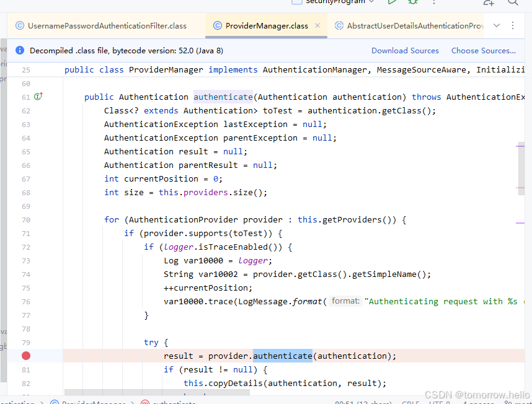This screenshot has height=404, width=532.
Task: Click 'LogMessage' on line 76
Action: (x=263, y=302)
